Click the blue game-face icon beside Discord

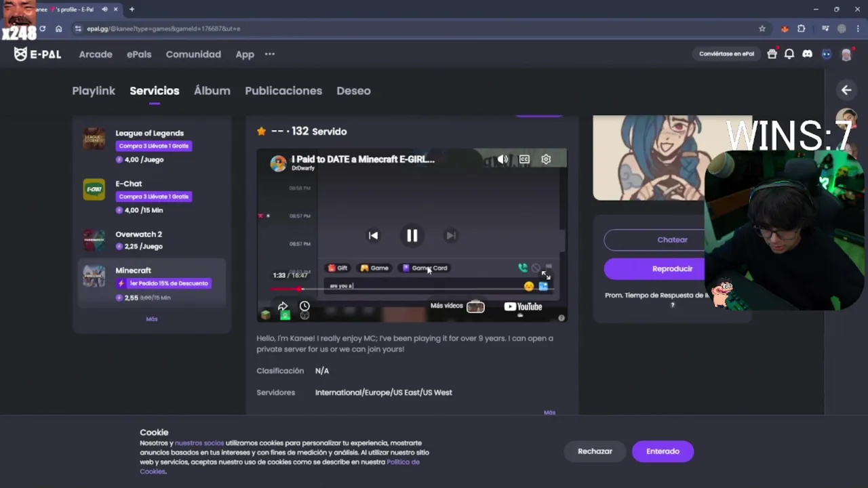pyautogui.click(x=826, y=54)
